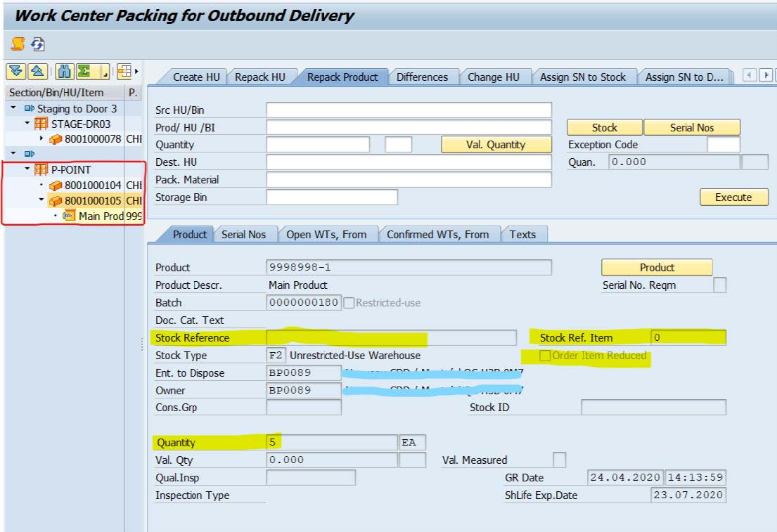Image resolution: width=777 pixels, height=532 pixels.
Task: Click the refresh icon in the top toolbar
Action: point(37,44)
